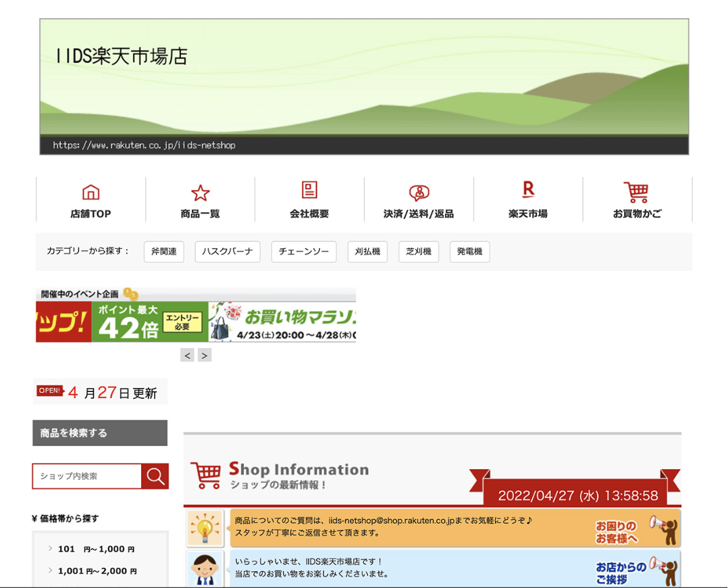Click 価格帯から探す heading
The image size is (728, 588).
[x=66, y=518]
